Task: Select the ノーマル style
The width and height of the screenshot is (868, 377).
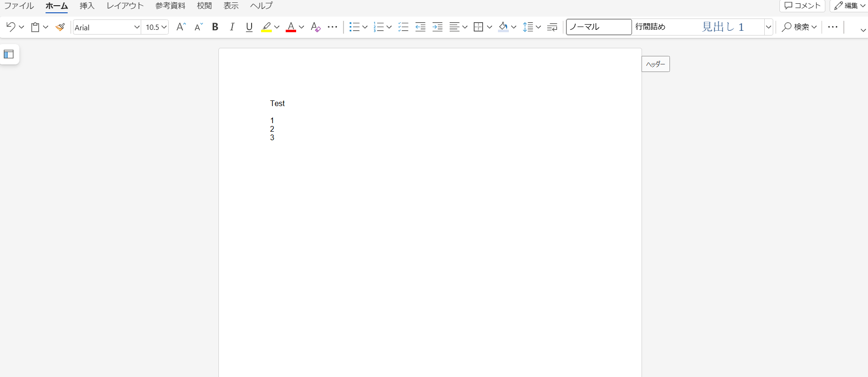Action: (599, 27)
